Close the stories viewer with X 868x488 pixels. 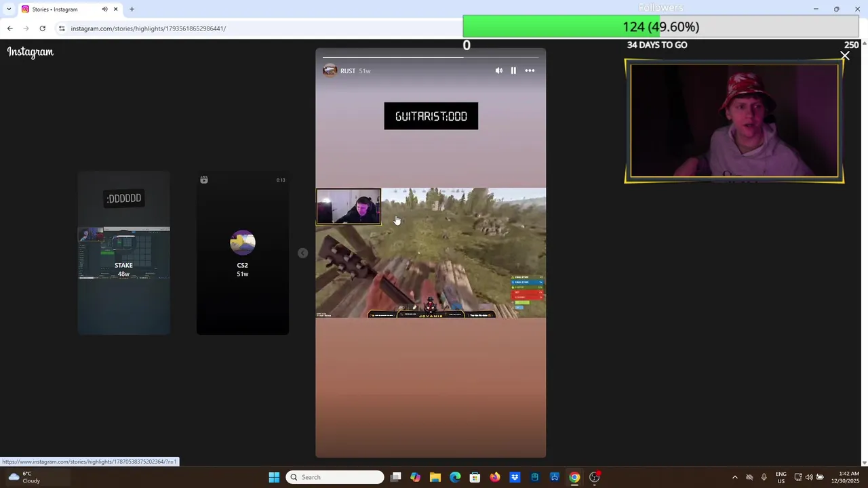[x=844, y=56]
